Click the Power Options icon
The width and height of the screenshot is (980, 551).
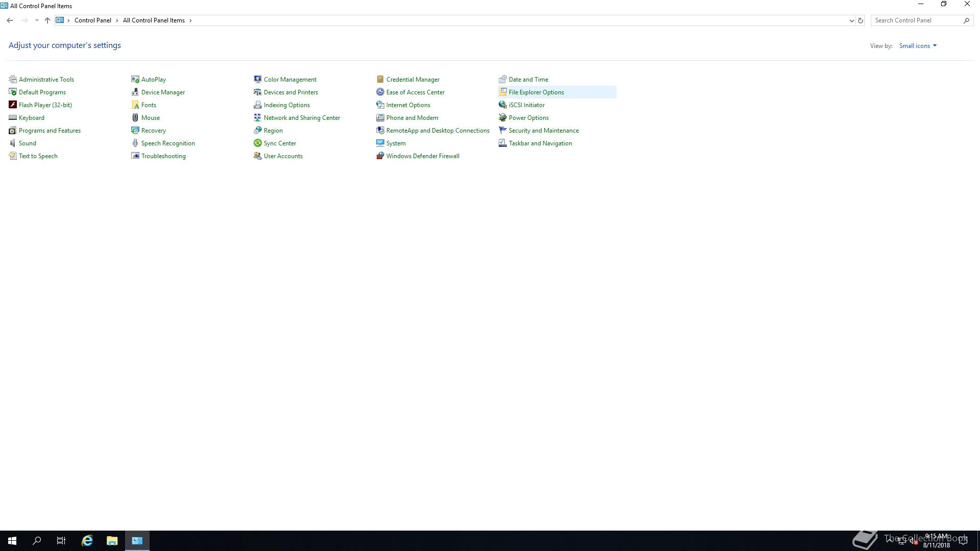(503, 117)
